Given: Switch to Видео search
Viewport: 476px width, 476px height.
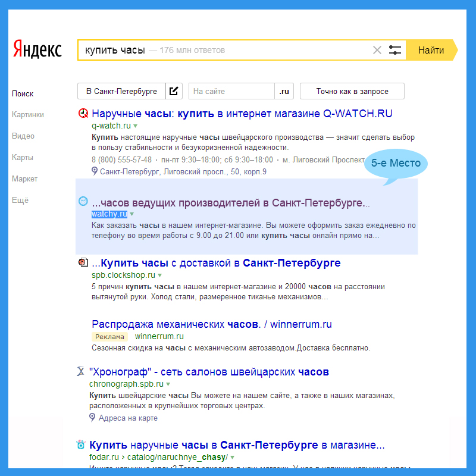Looking at the screenshot, I should pyautogui.click(x=23, y=136).
